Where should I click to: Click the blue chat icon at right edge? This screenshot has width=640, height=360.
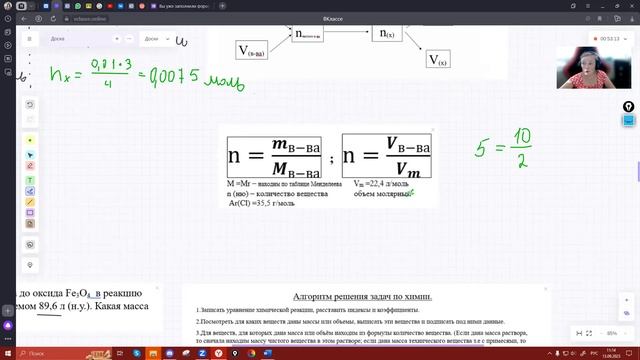pos(629,121)
